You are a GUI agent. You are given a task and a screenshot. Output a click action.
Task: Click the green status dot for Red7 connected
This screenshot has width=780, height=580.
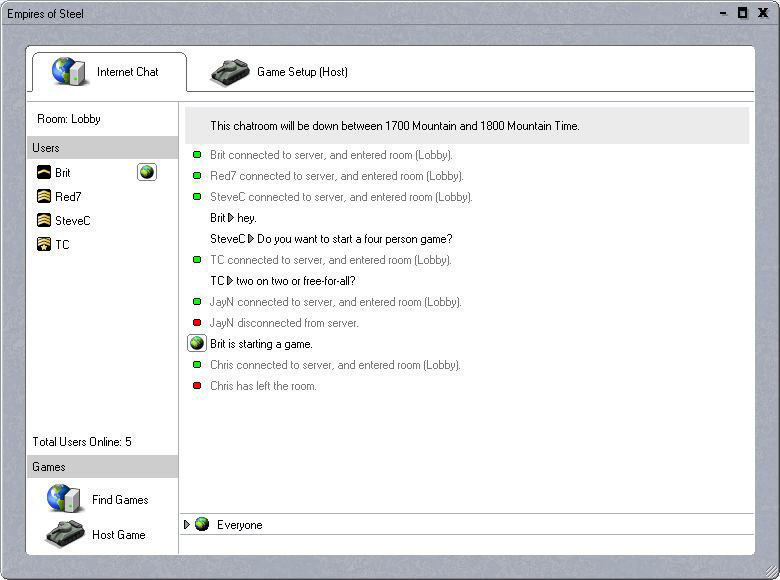197,176
